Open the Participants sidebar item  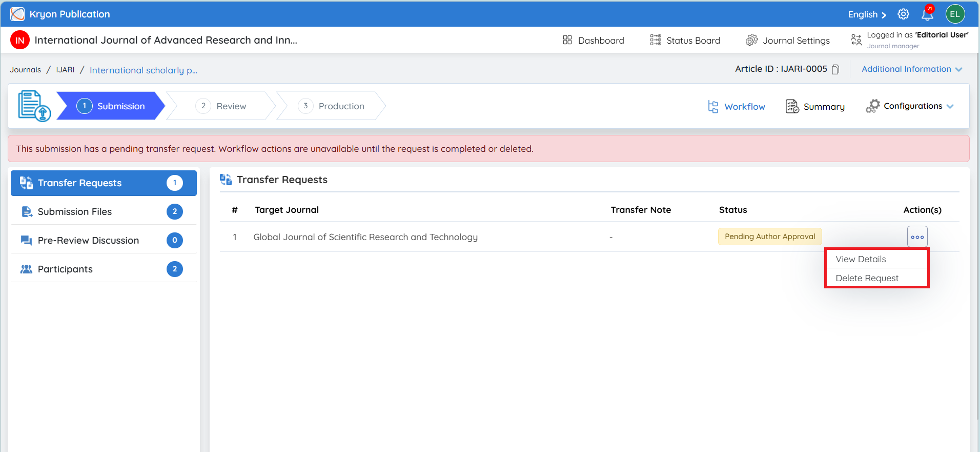[x=104, y=269]
